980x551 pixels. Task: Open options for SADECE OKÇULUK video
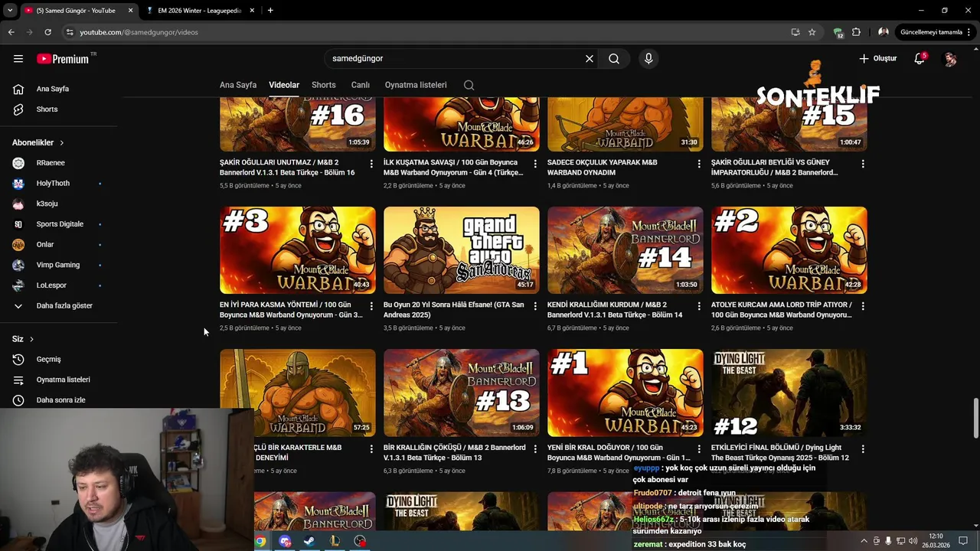click(699, 164)
